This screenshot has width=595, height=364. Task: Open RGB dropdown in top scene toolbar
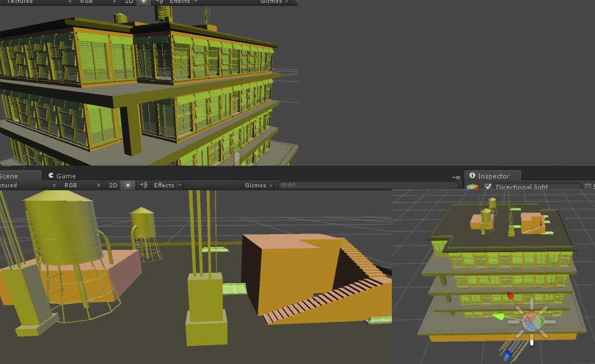click(98, 2)
